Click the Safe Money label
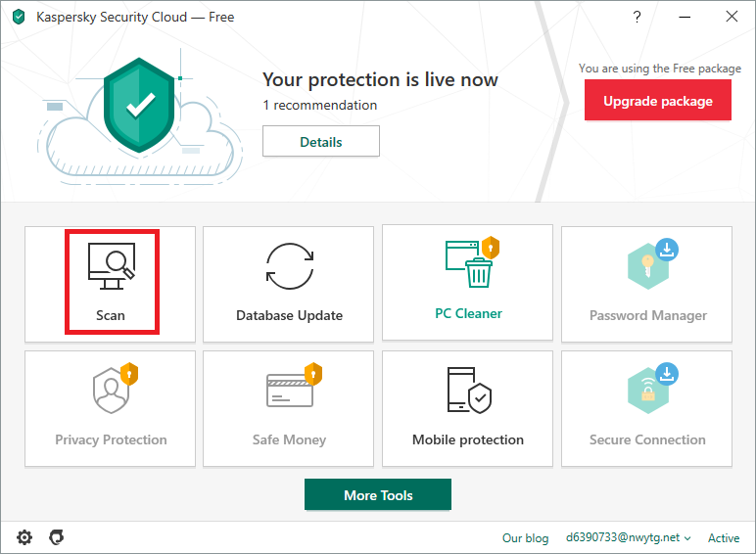 (289, 439)
